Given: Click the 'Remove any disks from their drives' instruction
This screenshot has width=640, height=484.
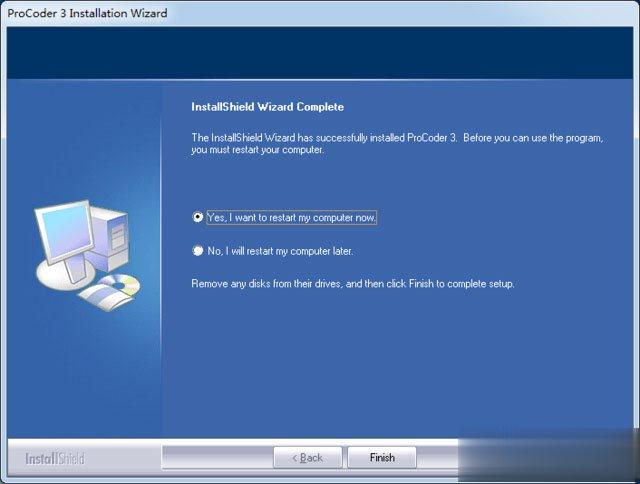Looking at the screenshot, I should pos(353,284).
